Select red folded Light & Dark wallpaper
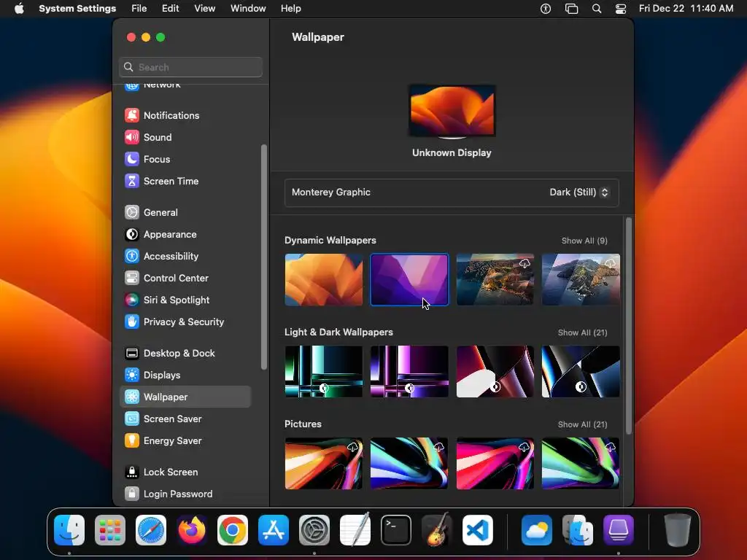 (495, 371)
